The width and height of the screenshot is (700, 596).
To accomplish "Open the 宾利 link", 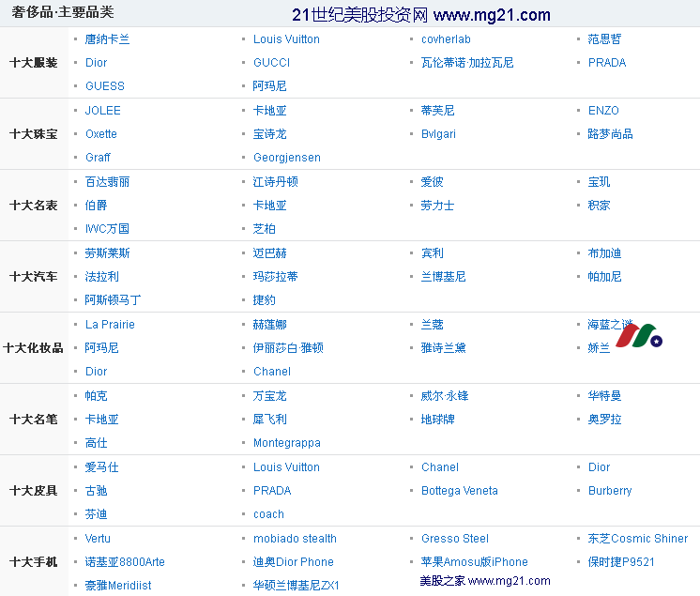I will point(433,253).
